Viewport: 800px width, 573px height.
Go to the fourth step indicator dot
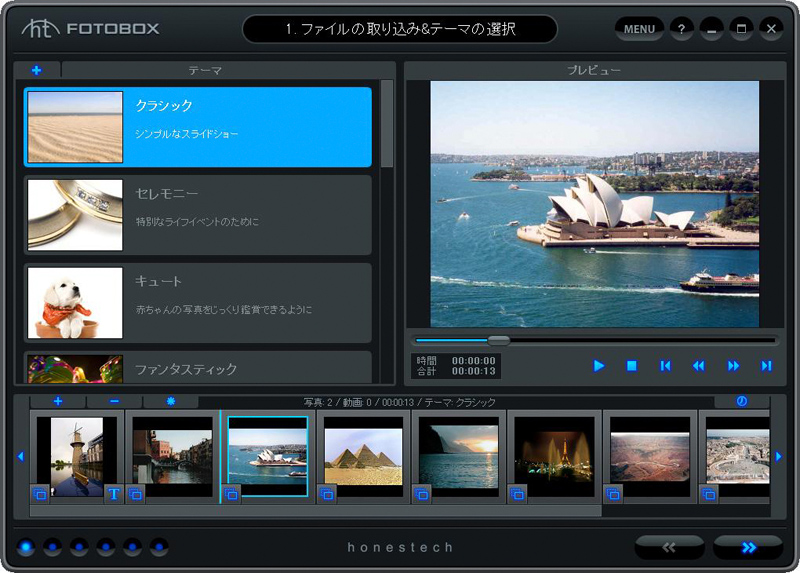click(106, 547)
